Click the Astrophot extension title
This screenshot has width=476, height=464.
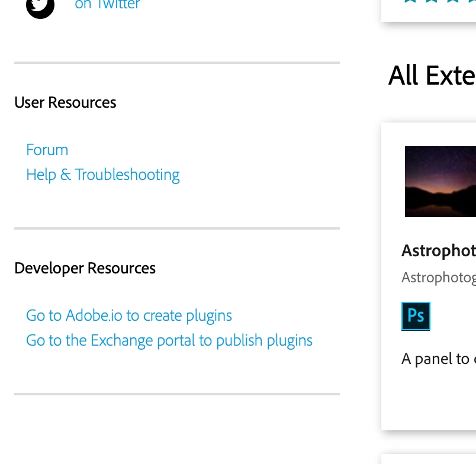pos(439,251)
